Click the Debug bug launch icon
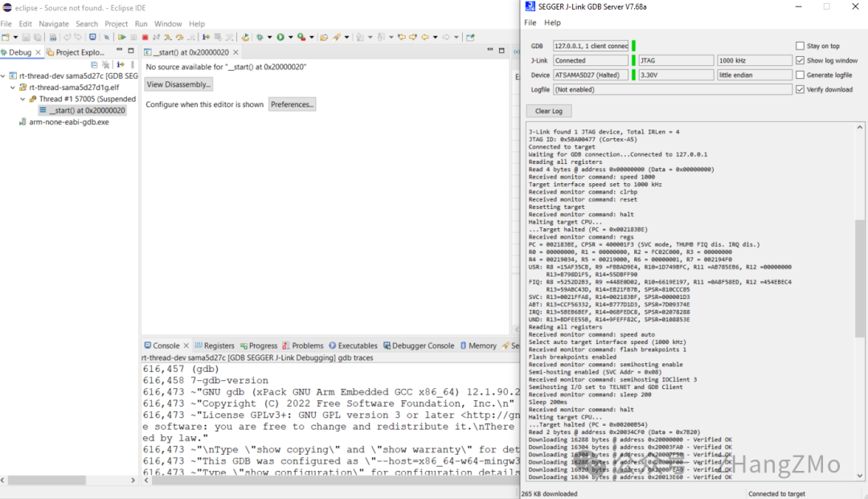 (x=260, y=37)
